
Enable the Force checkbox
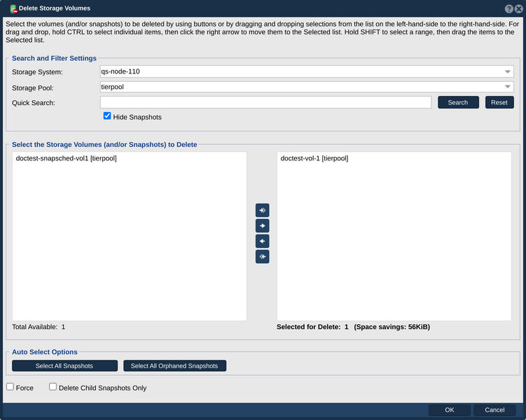[10, 387]
